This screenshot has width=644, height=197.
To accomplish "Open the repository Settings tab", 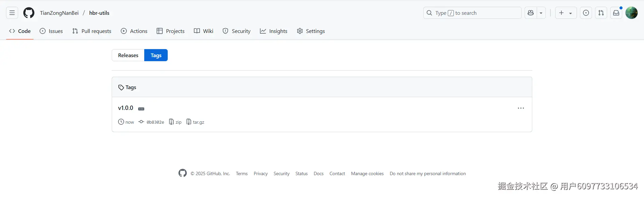I will [311, 31].
